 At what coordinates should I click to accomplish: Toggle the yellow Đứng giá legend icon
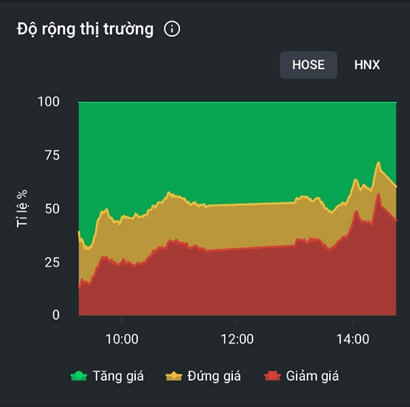pyautogui.click(x=174, y=376)
